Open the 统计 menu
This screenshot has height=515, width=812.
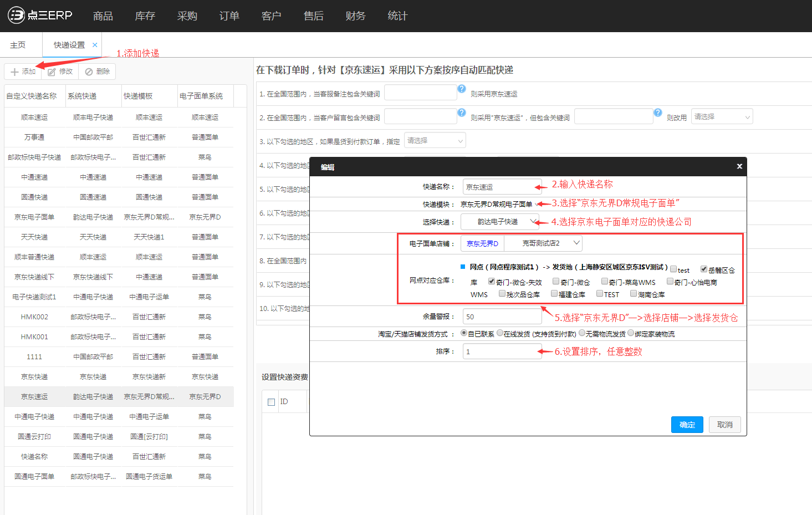point(398,16)
